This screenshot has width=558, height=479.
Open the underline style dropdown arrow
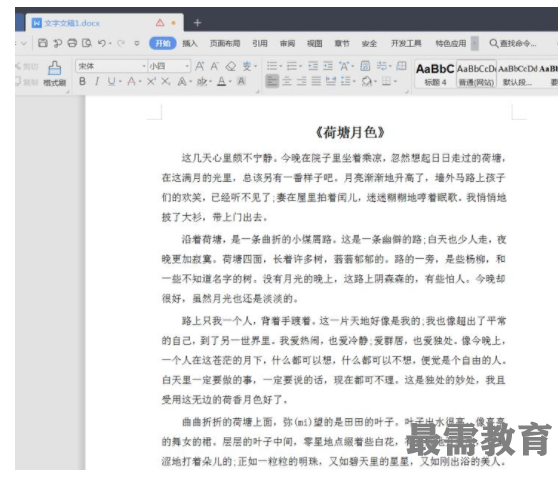pos(120,82)
